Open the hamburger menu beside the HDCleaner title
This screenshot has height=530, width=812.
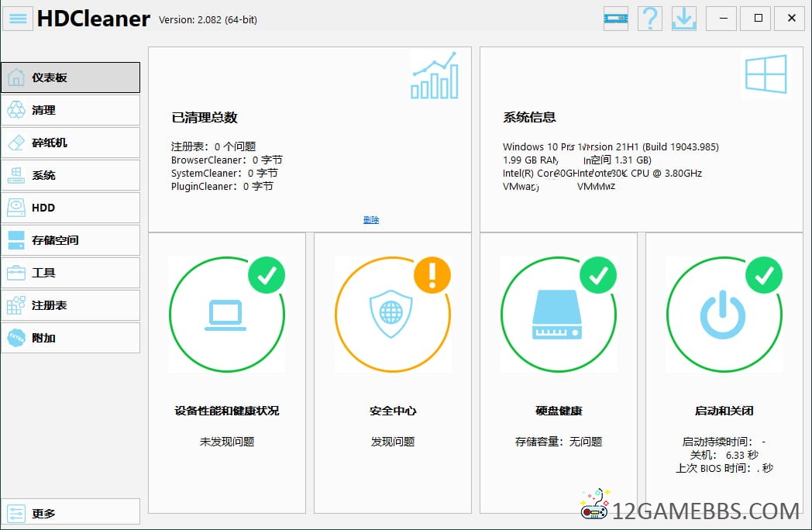[x=18, y=18]
